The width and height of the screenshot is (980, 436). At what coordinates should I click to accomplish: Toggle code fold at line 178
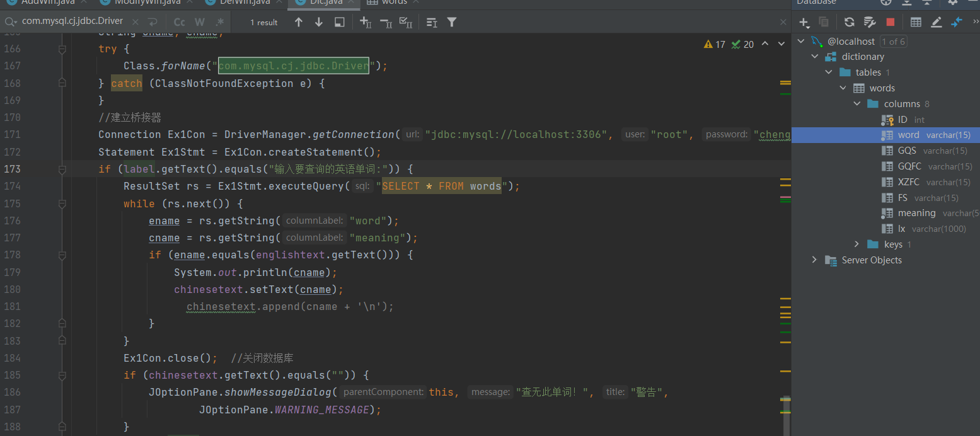[x=62, y=255]
